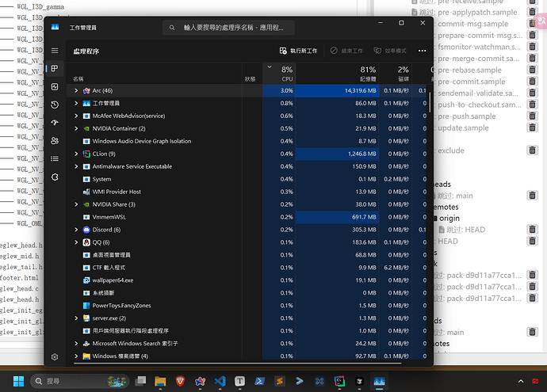Expand Microsoft Windows Search indexer group
The width and height of the screenshot is (547, 392).
click(76, 344)
